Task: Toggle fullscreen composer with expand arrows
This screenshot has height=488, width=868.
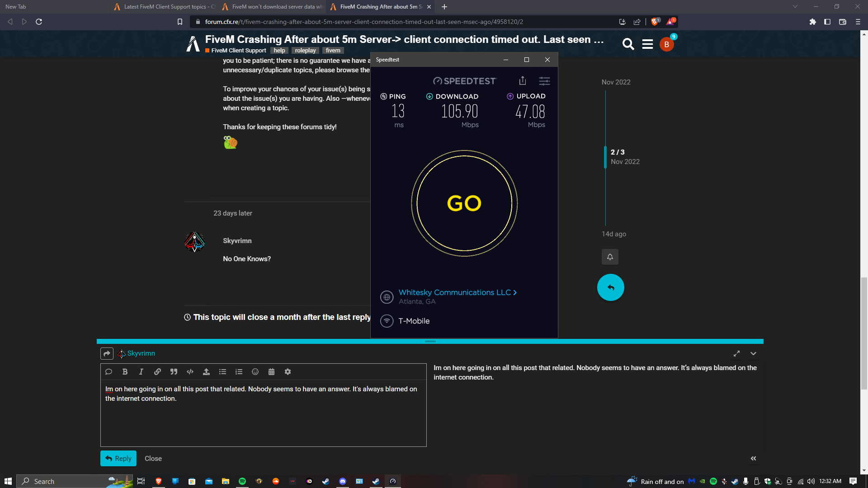Action: pos(736,353)
